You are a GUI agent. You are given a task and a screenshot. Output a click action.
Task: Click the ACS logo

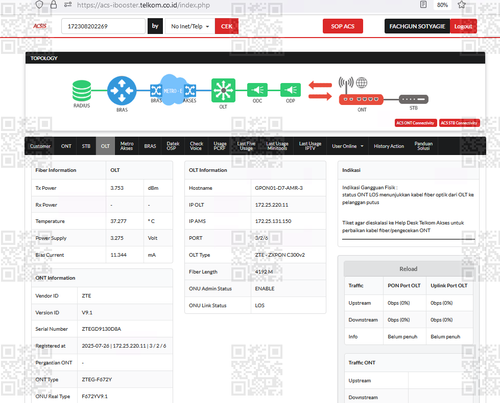coord(40,26)
